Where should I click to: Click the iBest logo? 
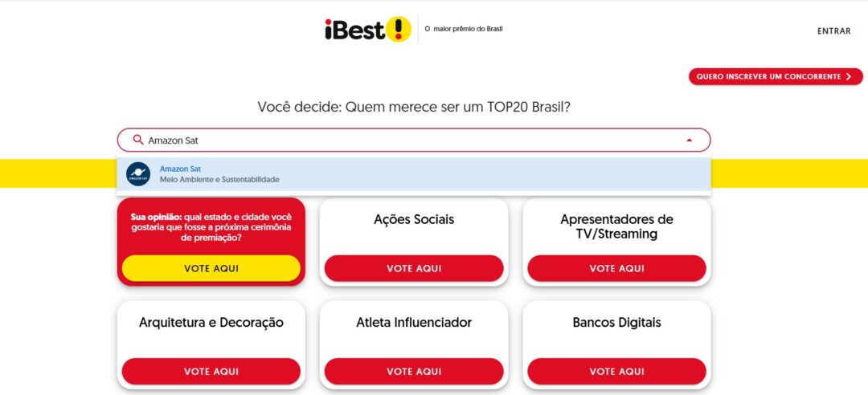coord(367,30)
